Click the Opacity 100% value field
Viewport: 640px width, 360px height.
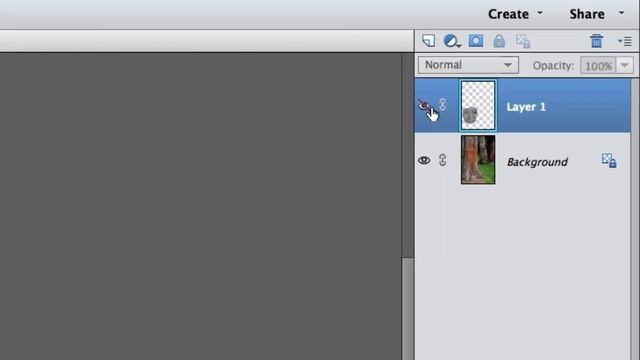click(598, 65)
